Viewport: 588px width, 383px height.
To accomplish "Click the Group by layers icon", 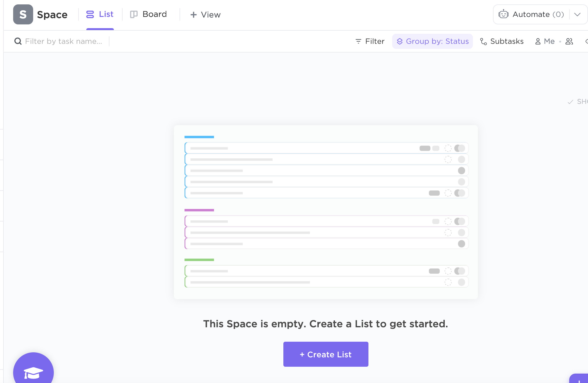I will pos(399,41).
